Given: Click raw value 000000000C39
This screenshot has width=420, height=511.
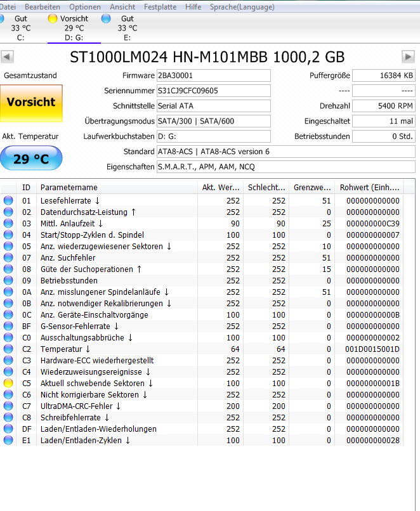Looking at the screenshot, I should tap(373, 224).
